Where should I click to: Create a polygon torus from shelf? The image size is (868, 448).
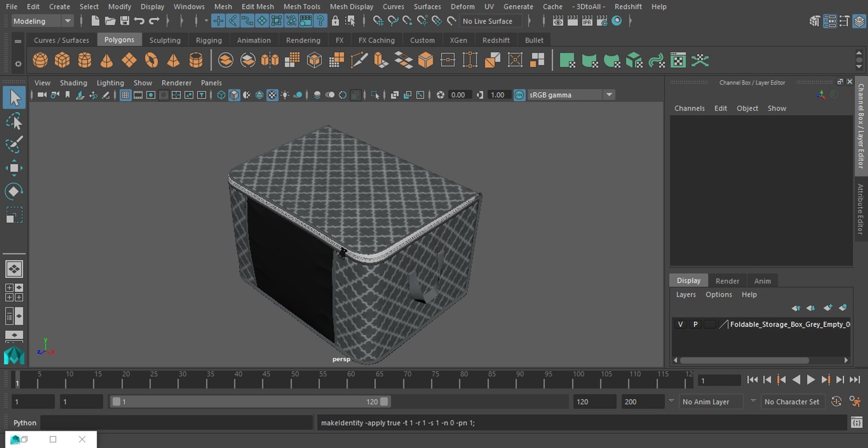[151, 60]
